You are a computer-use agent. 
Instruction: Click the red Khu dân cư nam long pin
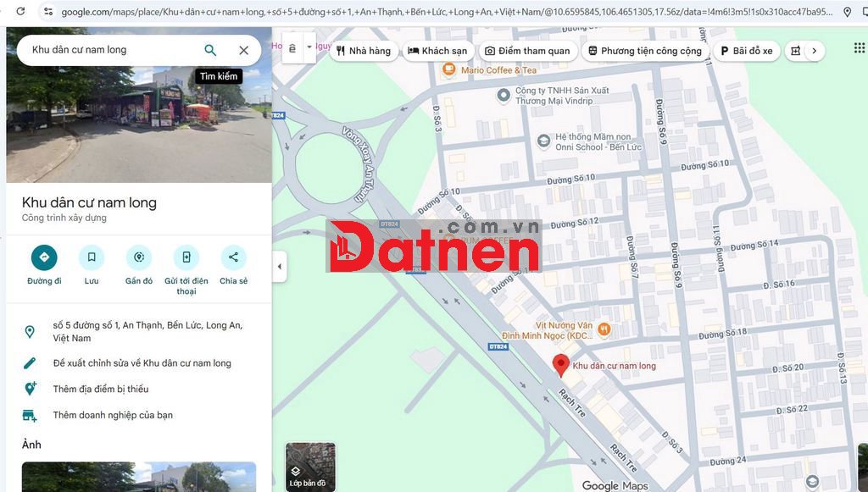(560, 365)
